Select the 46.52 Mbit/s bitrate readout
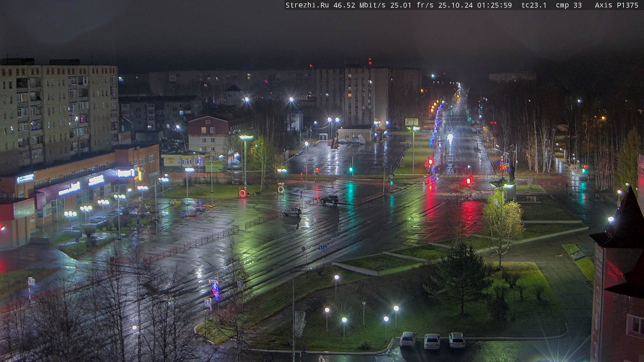This screenshot has height=362, width=644. pos(360,5)
